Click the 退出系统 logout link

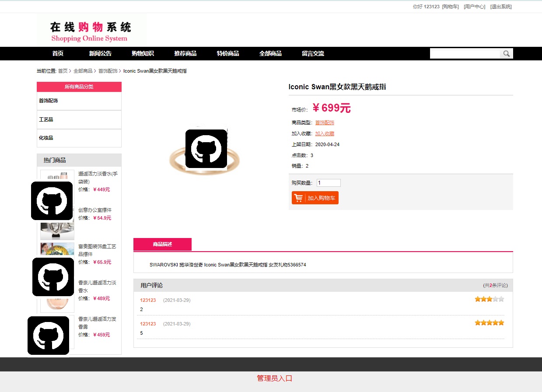tap(501, 7)
